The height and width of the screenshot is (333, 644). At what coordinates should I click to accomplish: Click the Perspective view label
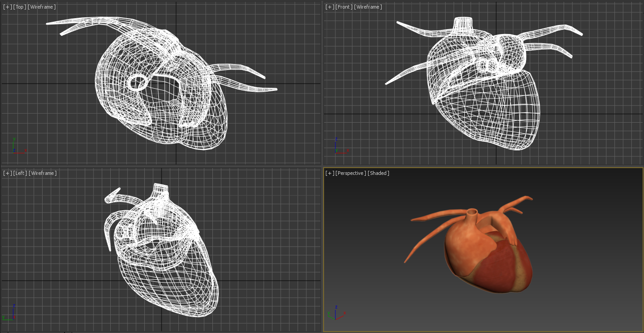[351, 173]
